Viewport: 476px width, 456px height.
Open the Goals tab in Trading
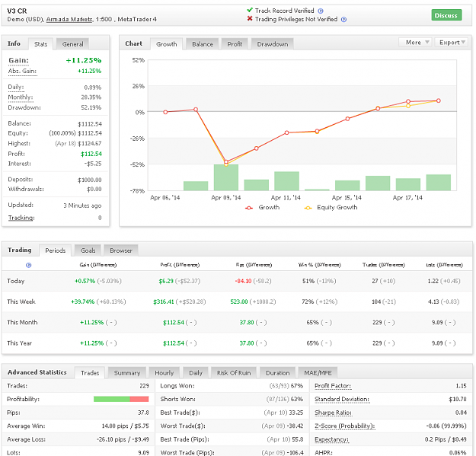click(88, 250)
